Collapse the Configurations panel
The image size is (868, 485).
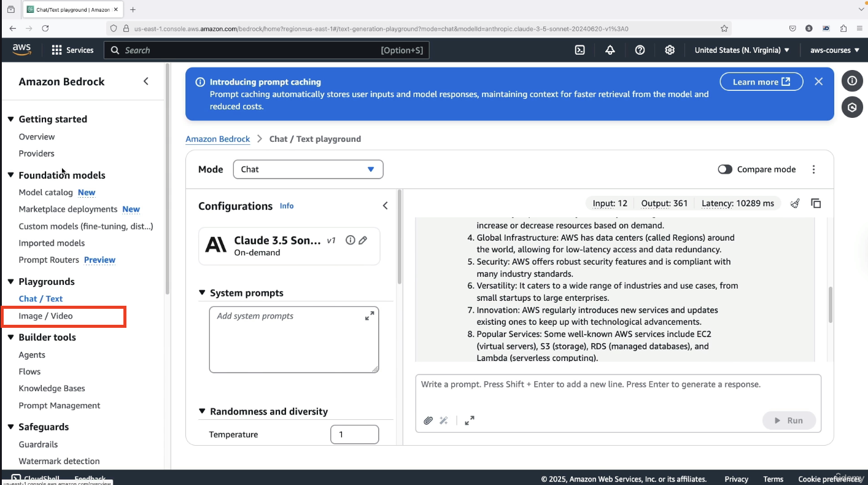(x=385, y=206)
